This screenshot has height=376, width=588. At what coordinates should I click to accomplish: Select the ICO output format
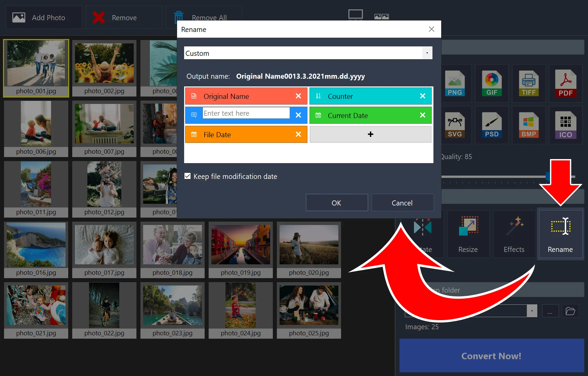tap(565, 125)
